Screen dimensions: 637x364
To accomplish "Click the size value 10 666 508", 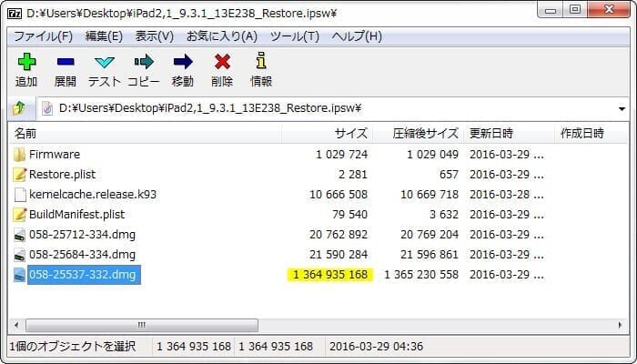I will pyautogui.click(x=339, y=194).
